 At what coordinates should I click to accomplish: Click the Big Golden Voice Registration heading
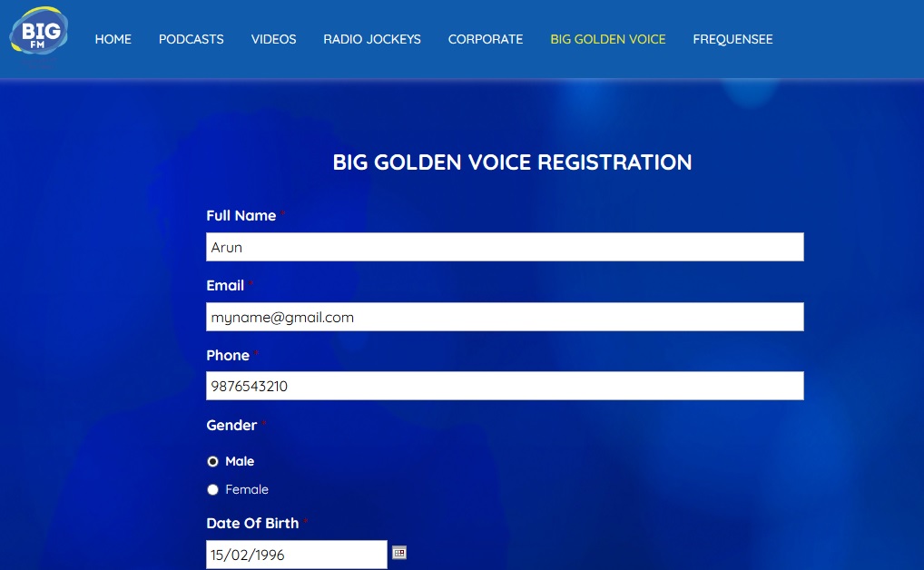512,162
